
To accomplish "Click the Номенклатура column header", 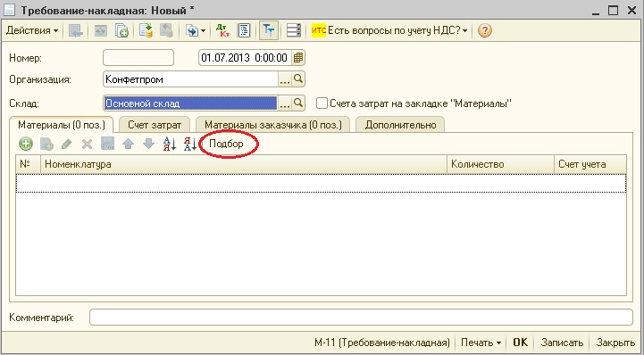I will (244, 164).
